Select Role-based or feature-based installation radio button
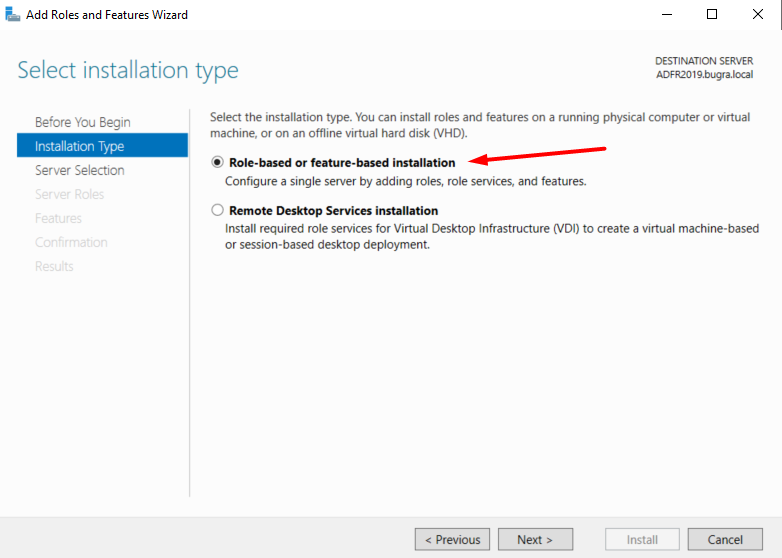The width and height of the screenshot is (782, 558). point(217,162)
